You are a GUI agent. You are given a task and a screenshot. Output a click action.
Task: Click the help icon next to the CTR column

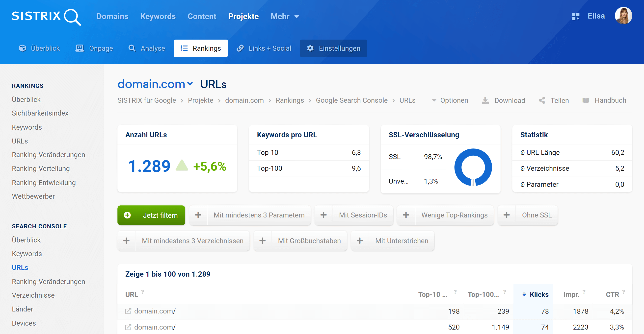click(x=623, y=291)
